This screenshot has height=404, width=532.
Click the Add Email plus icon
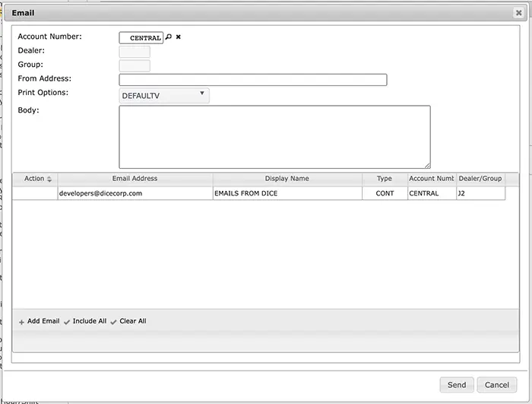pyautogui.click(x=21, y=322)
